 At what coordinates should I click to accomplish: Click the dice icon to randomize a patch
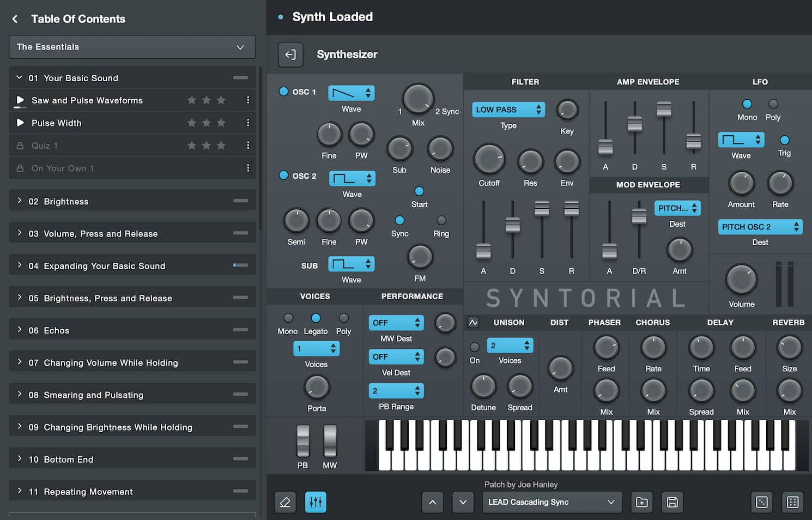click(761, 502)
